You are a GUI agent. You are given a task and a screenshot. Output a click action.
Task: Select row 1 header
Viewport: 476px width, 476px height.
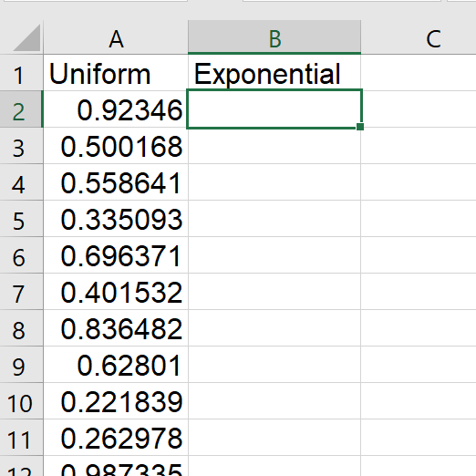(21, 73)
